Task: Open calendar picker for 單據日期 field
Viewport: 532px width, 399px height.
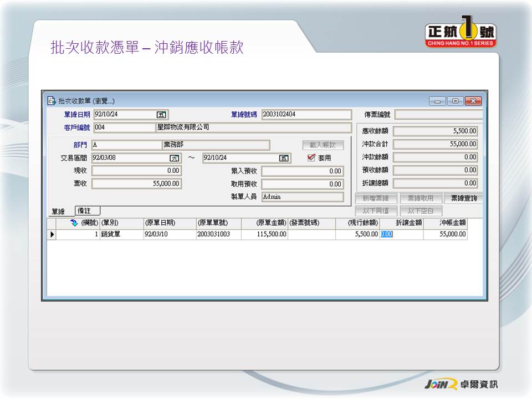Action: point(161,115)
